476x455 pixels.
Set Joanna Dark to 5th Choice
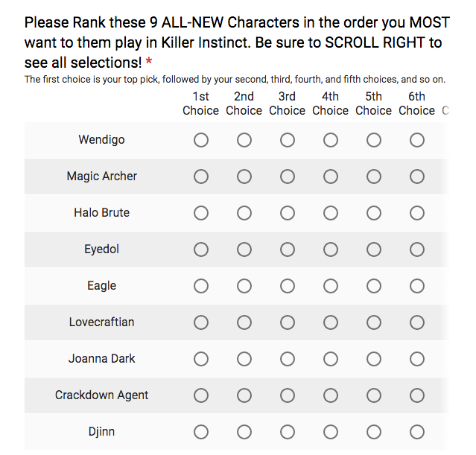374,359
